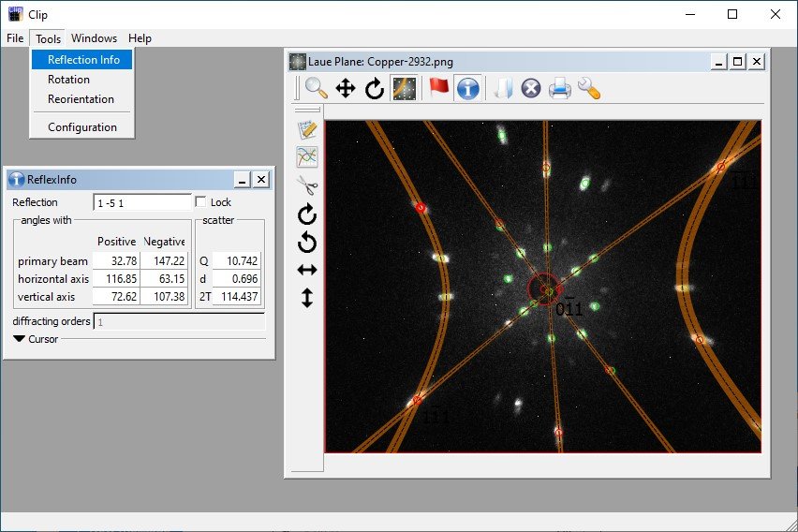Viewport: 798px width, 532px height.
Task: Enable the Lock checkbox
Action: pos(200,202)
